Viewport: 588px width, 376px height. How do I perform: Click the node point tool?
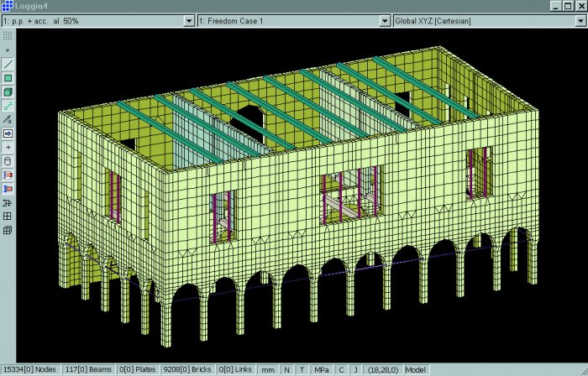tap(8, 50)
